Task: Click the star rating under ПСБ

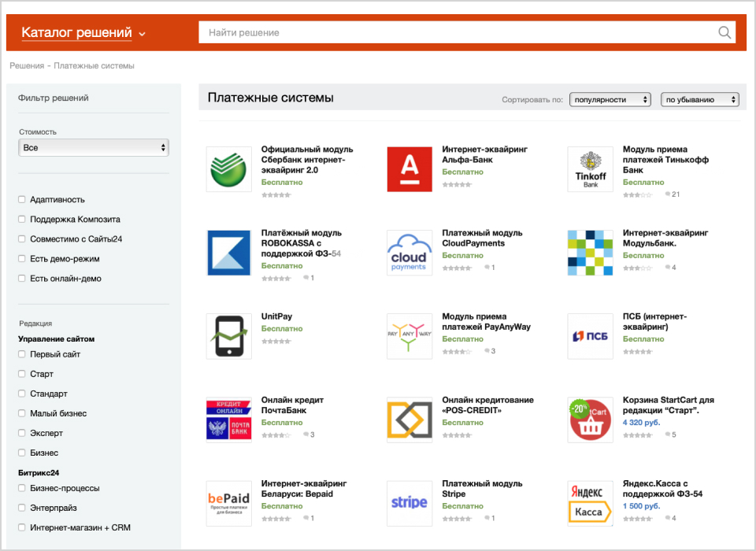Action: (637, 351)
